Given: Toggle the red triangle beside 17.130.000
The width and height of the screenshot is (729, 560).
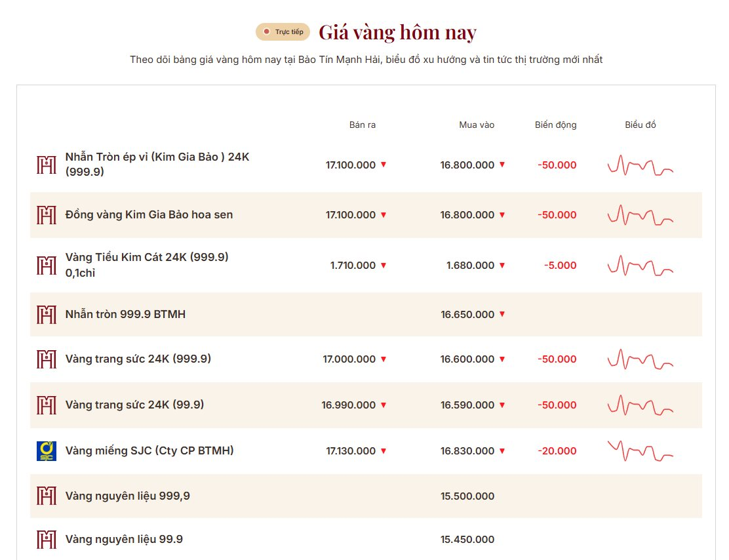Looking at the screenshot, I should [382, 451].
